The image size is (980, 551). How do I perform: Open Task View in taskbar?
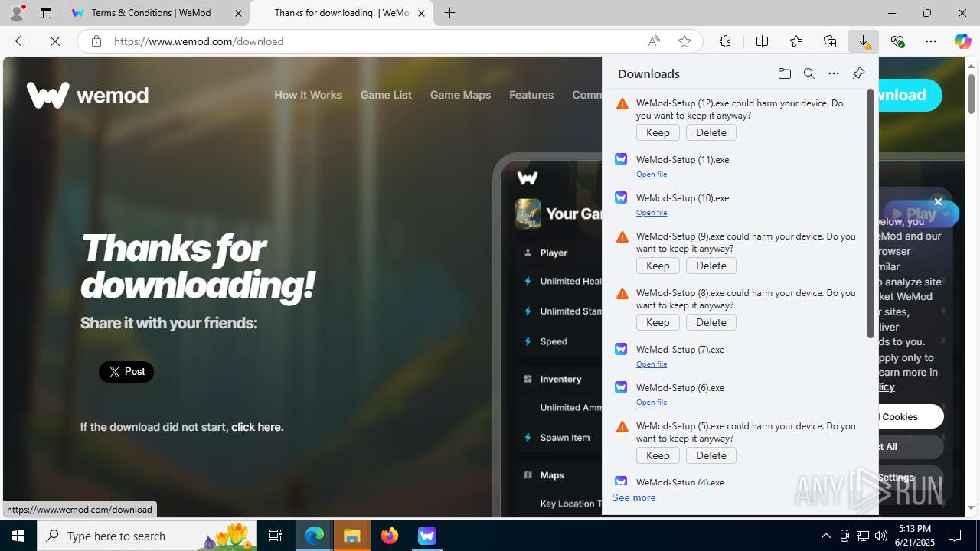[x=276, y=536]
